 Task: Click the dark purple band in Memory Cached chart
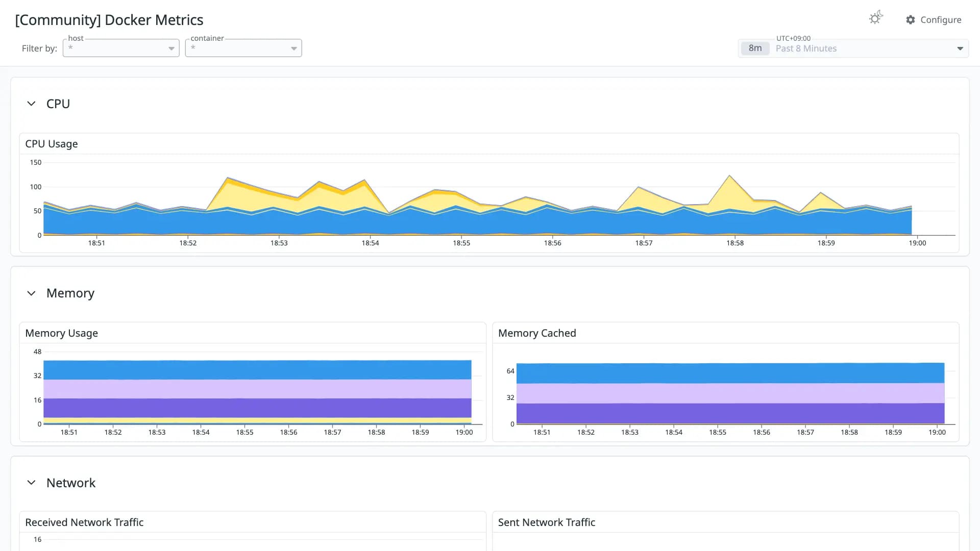[730, 413]
